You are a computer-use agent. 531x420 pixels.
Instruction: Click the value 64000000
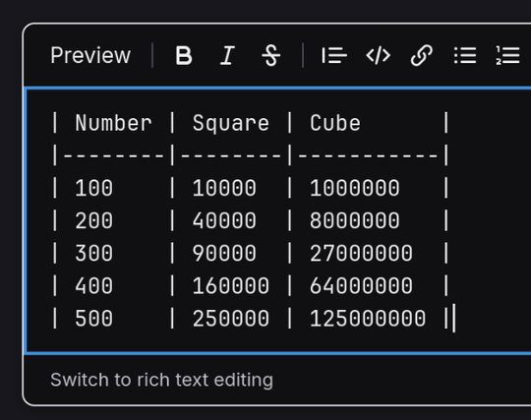[x=361, y=285]
